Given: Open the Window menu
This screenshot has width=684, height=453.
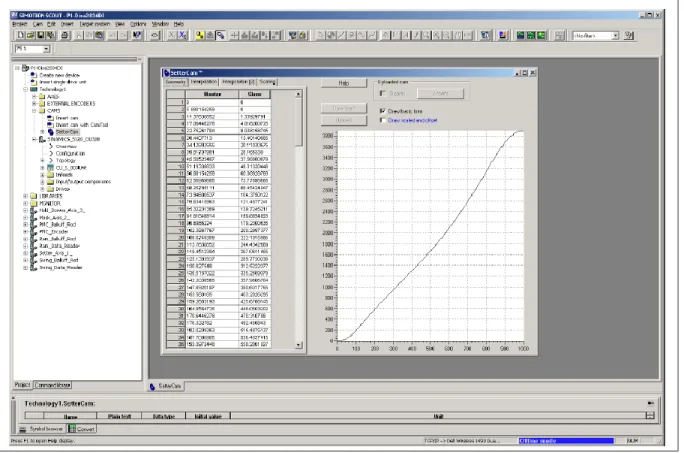Looking at the screenshot, I should (x=160, y=24).
